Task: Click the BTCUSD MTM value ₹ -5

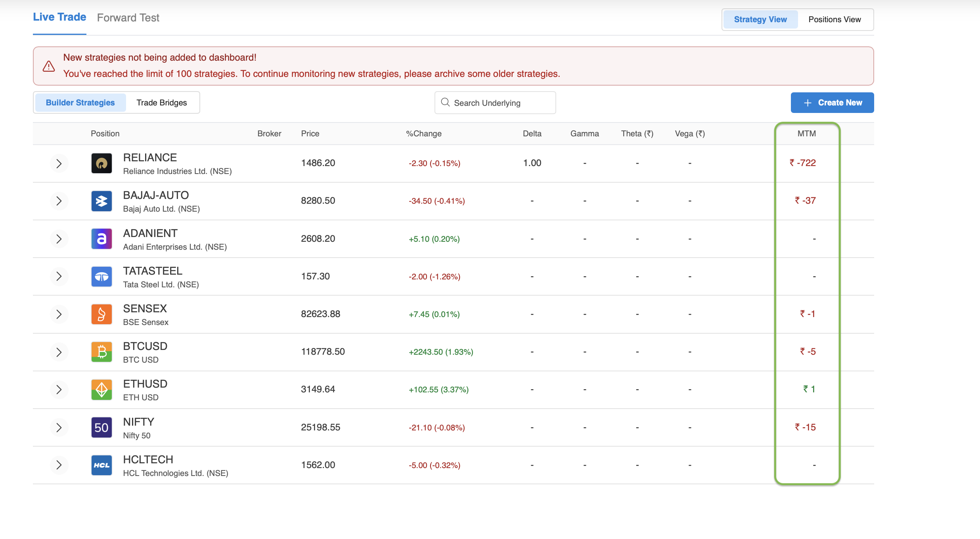Action: coord(808,352)
